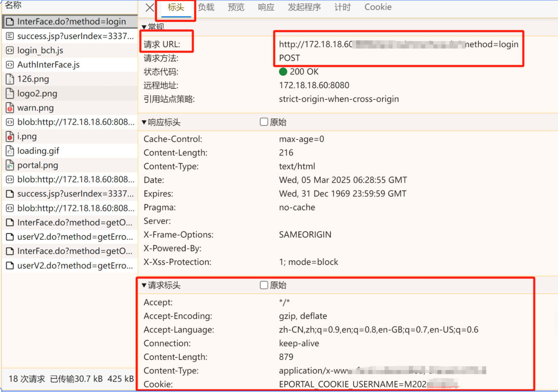
Task: Select the InterFace.do?method=login request
Action: pos(71,21)
